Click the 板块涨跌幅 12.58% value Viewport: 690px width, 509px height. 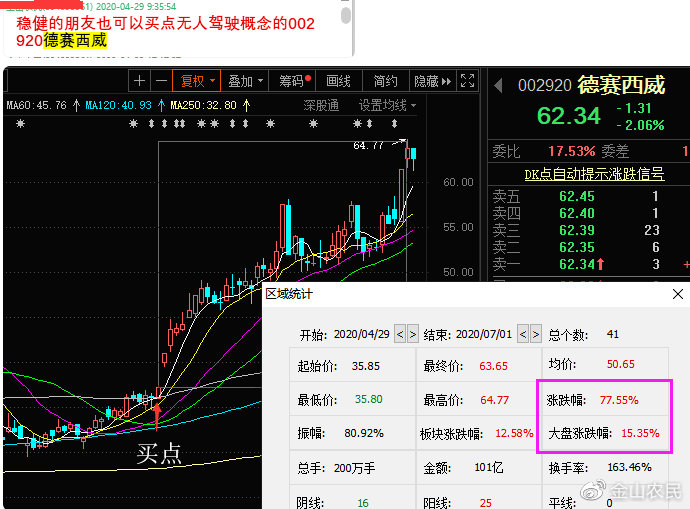coord(514,433)
